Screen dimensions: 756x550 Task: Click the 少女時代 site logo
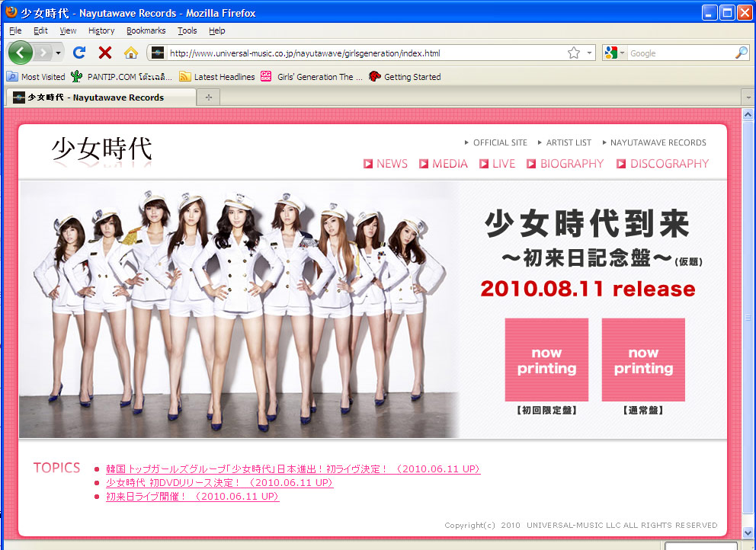[x=101, y=149]
